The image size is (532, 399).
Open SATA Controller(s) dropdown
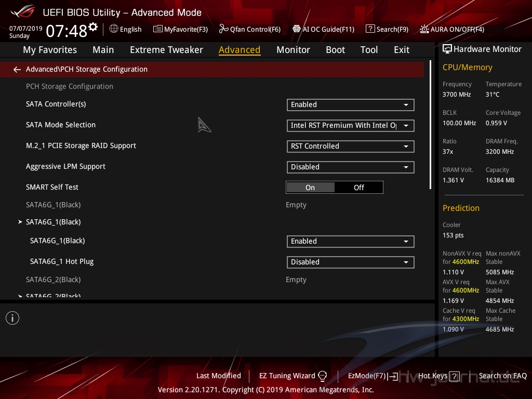pos(351,105)
